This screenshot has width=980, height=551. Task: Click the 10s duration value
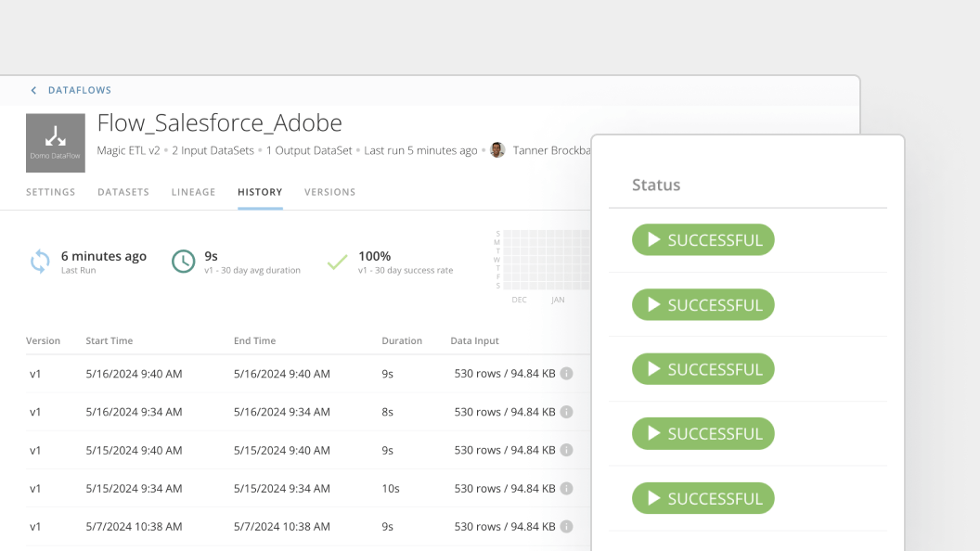coord(391,489)
